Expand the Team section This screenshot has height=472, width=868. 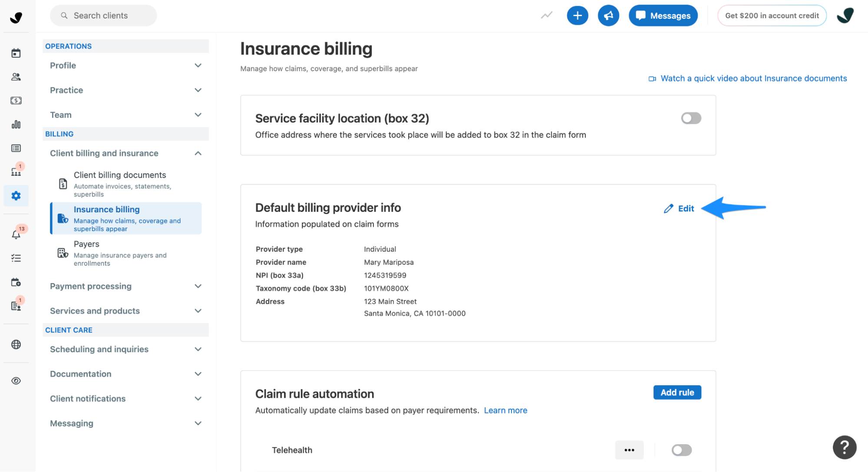tap(125, 115)
